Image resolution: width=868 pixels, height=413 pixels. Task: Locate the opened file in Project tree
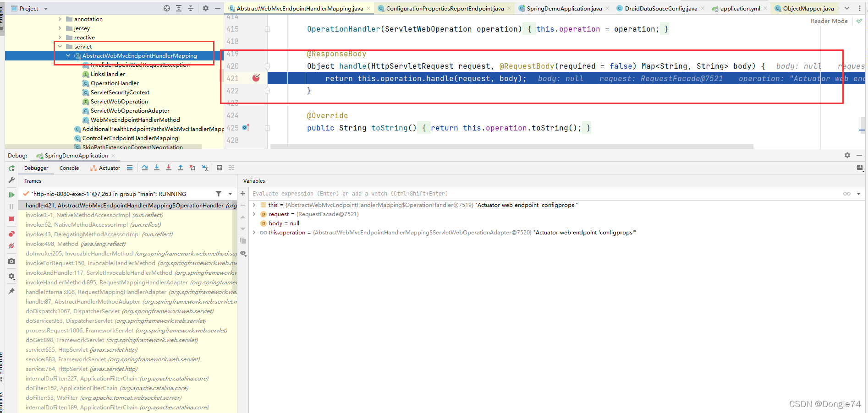167,8
